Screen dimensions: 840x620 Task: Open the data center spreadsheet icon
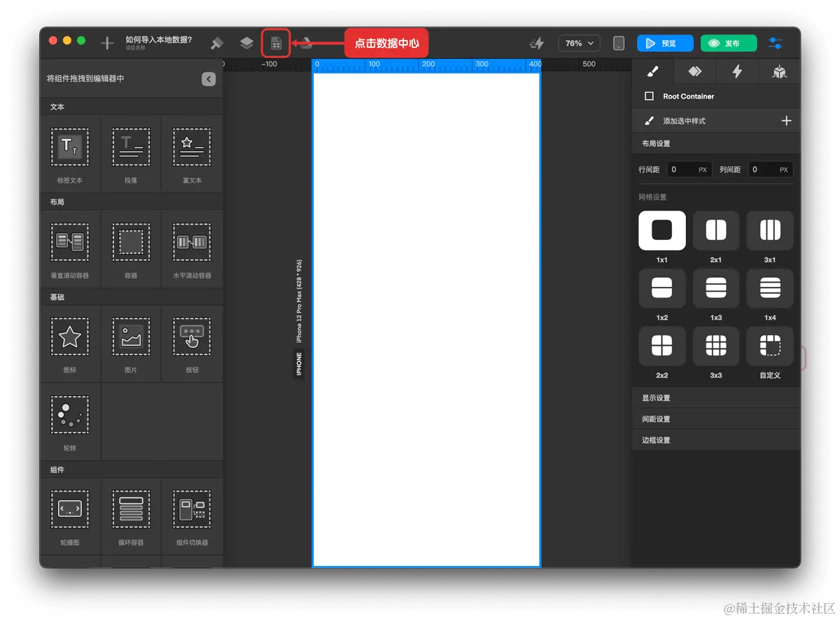pos(276,43)
